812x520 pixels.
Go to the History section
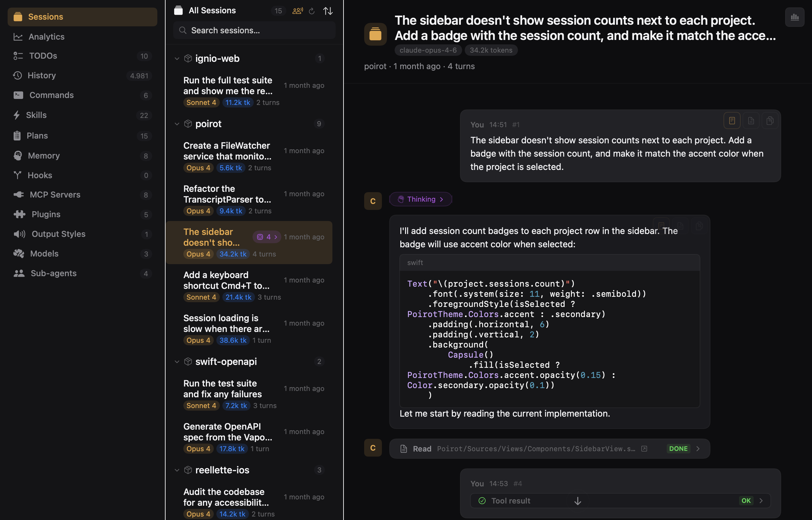[42, 75]
